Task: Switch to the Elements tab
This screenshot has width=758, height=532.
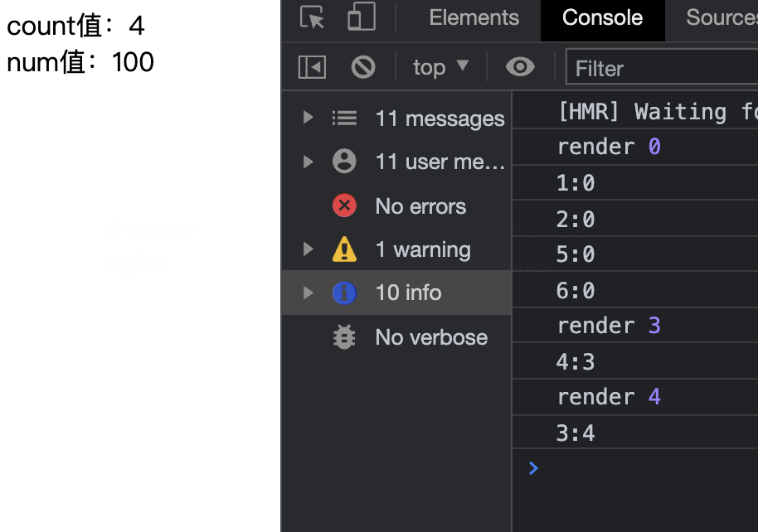Action: pos(474,18)
